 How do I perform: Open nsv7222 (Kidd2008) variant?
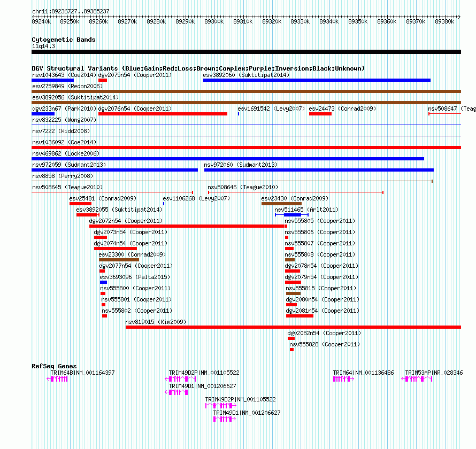point(246,136)
